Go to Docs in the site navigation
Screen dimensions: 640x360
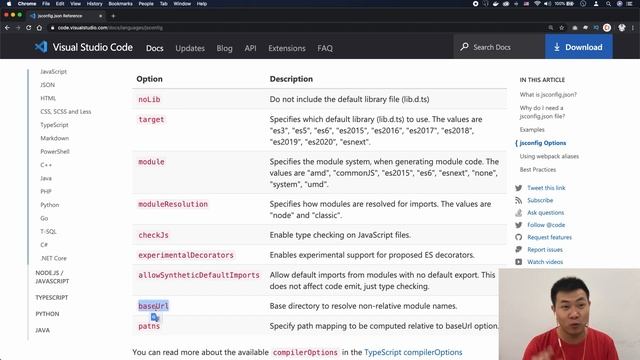[x=155, y=48]
